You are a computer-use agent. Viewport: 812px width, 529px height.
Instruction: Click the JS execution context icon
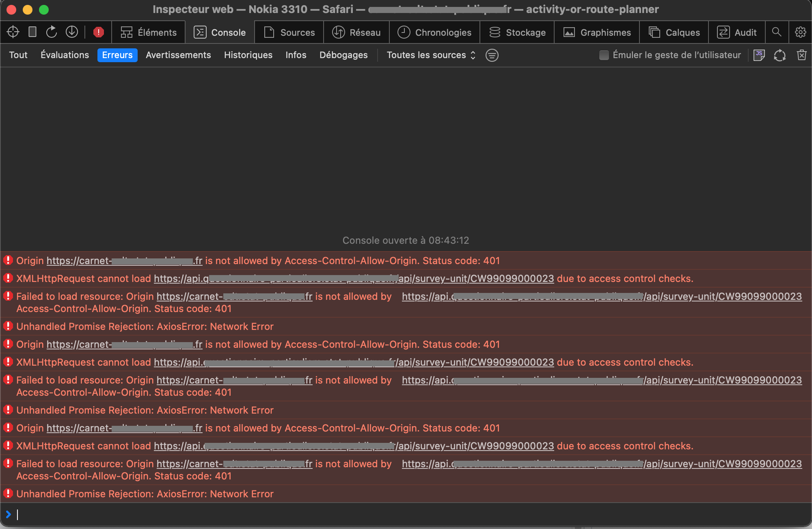759,55
